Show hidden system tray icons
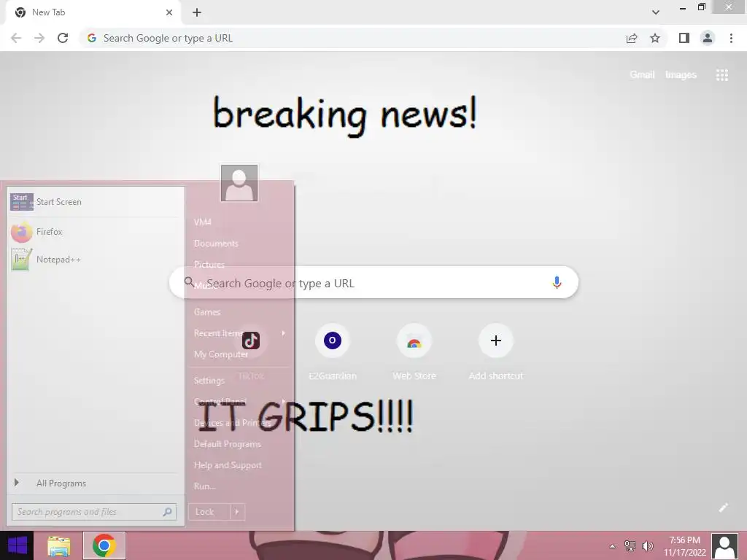747x560 pixels. pyautogui.click(x=613, y=545)
